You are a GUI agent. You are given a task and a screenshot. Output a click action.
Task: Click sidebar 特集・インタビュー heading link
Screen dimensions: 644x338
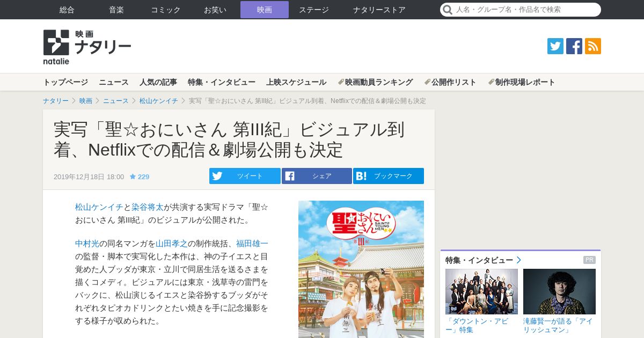coord(483,260)
